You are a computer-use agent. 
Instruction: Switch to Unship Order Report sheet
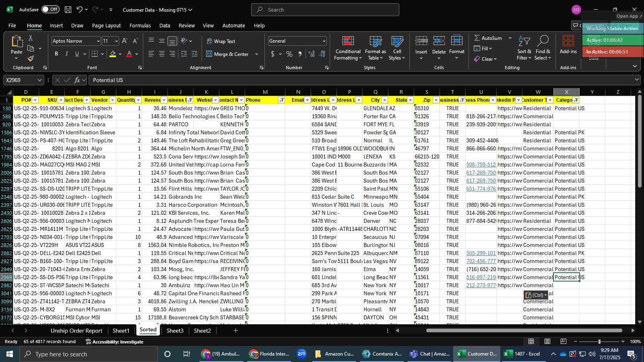click(x=76, y=331)
